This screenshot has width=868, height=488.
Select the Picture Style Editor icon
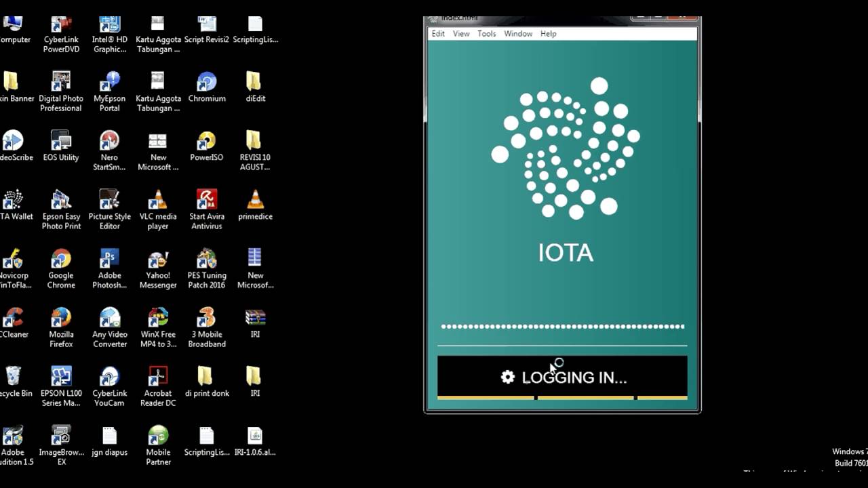(x=110, y=209)
